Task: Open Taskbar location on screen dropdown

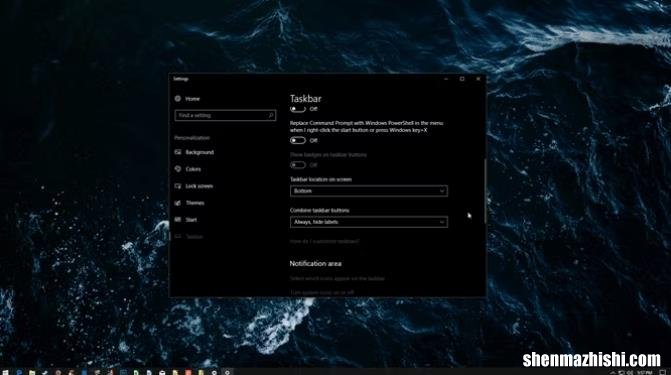Action: pyautogui.click(x=369, y=191)
